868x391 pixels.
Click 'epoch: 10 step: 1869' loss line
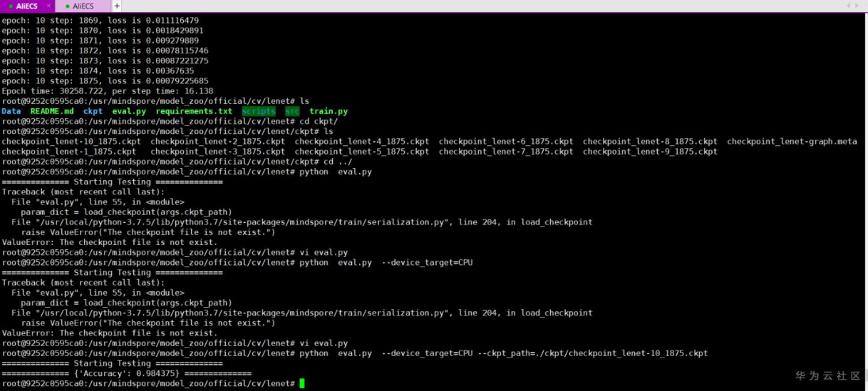click(100, 21)
